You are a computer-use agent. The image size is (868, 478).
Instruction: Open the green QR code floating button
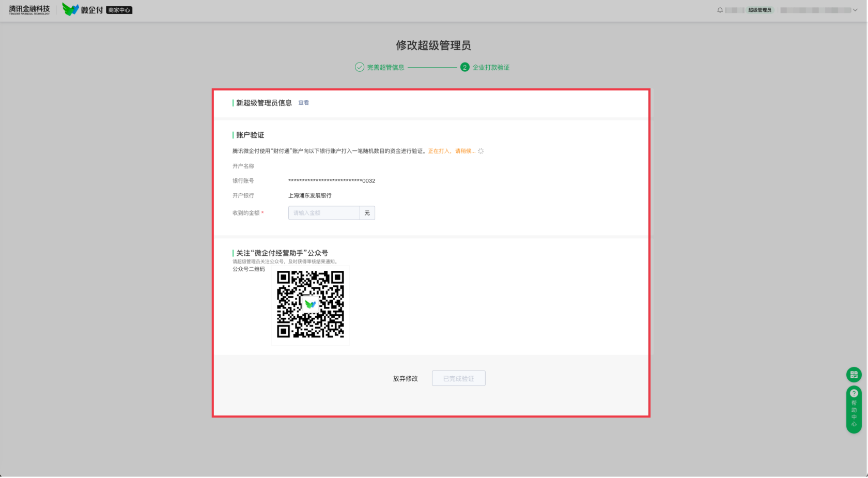tap(854, 375)
